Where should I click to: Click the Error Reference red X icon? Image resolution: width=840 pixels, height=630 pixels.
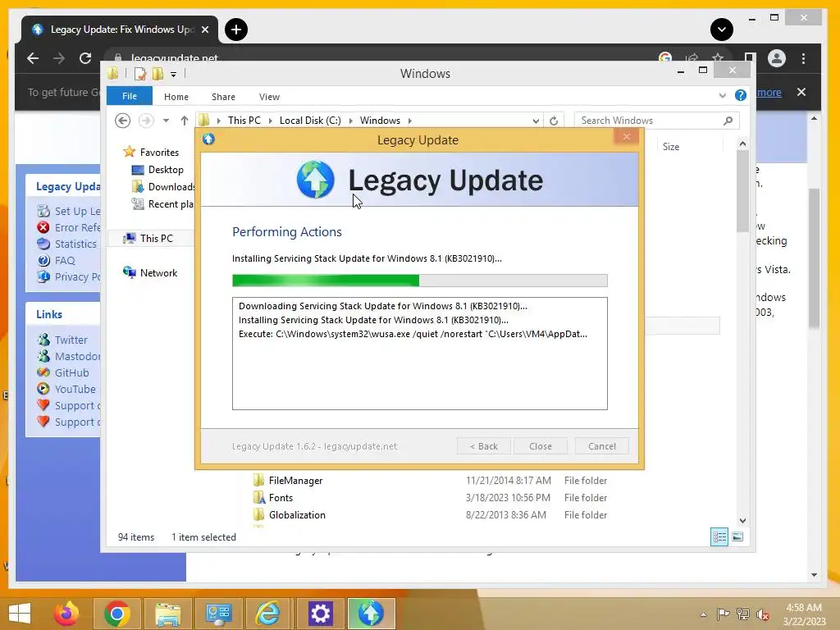[x=43, y=227]
